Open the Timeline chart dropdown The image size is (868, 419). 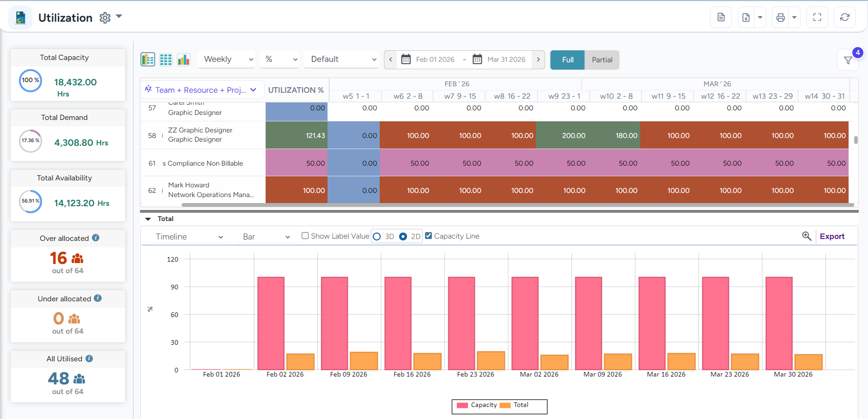click(189, 237)
